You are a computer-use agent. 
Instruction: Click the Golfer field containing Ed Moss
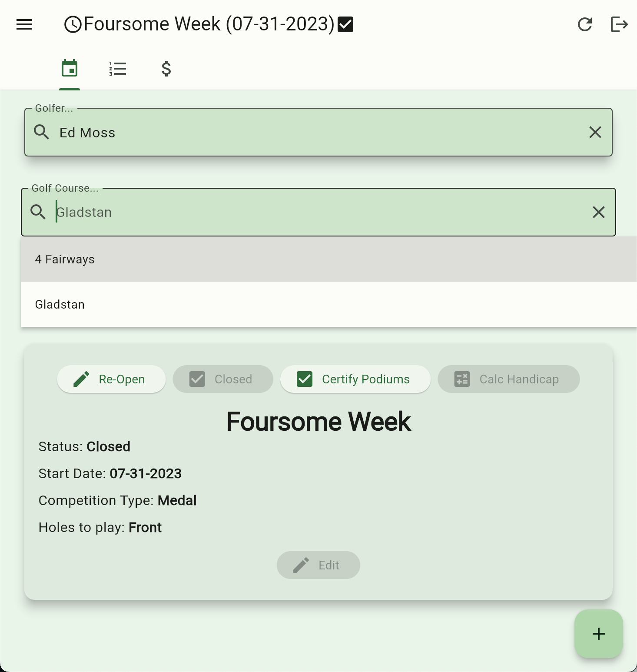click(x=304, y=132)
